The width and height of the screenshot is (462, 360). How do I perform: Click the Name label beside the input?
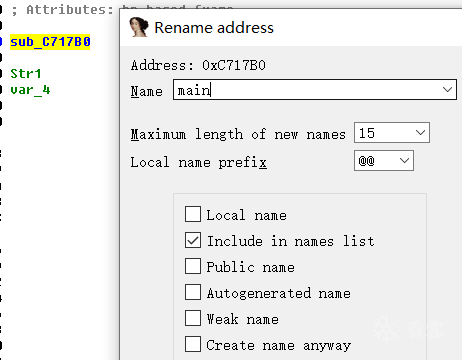pyautogui.click(x=147, y=91)
